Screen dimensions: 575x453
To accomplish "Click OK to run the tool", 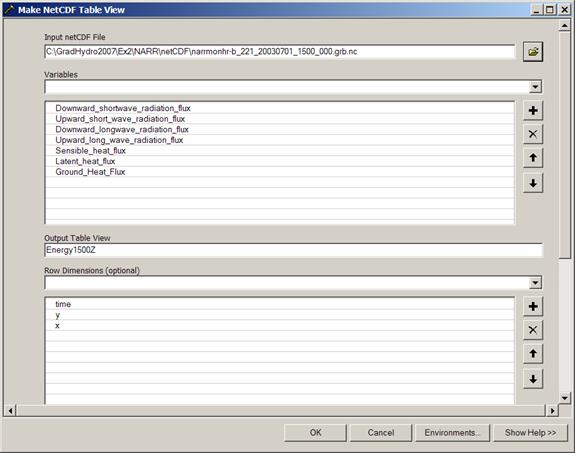I will 315,433.
